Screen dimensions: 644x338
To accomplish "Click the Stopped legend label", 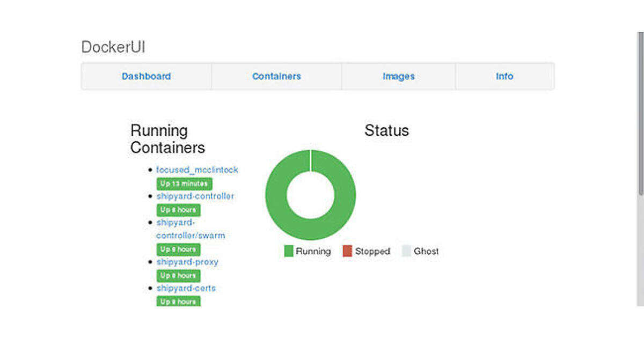I will 372,251.
